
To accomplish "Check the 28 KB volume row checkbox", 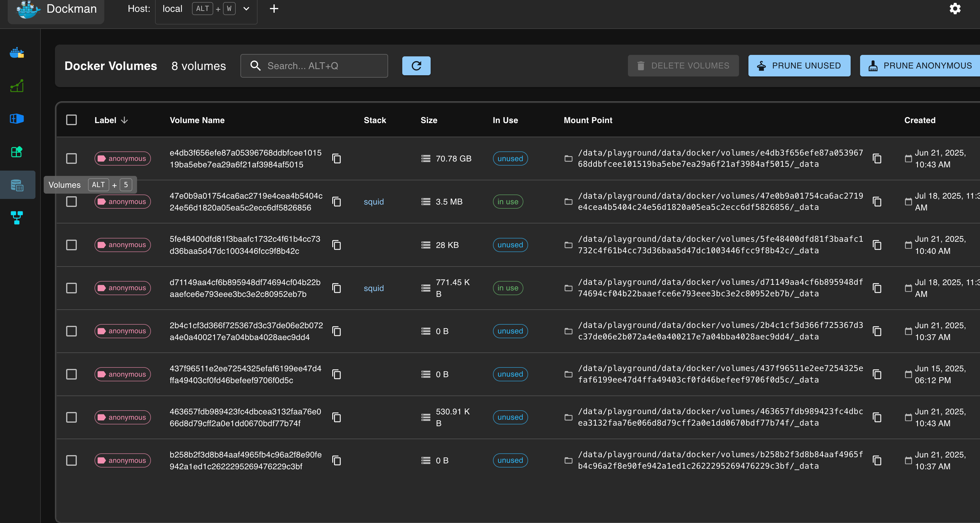I will 71,245.
